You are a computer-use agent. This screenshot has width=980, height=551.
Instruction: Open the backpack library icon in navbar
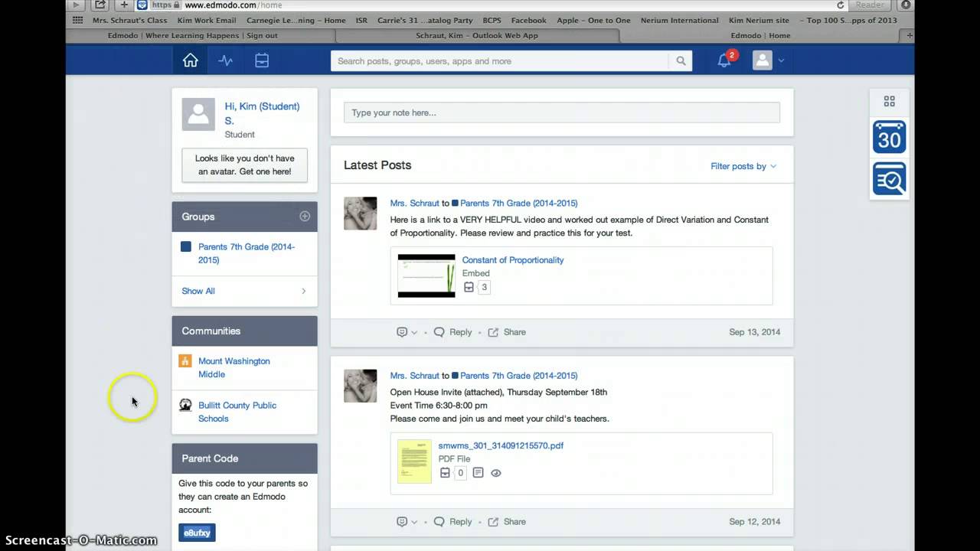(x=262, y=60)
